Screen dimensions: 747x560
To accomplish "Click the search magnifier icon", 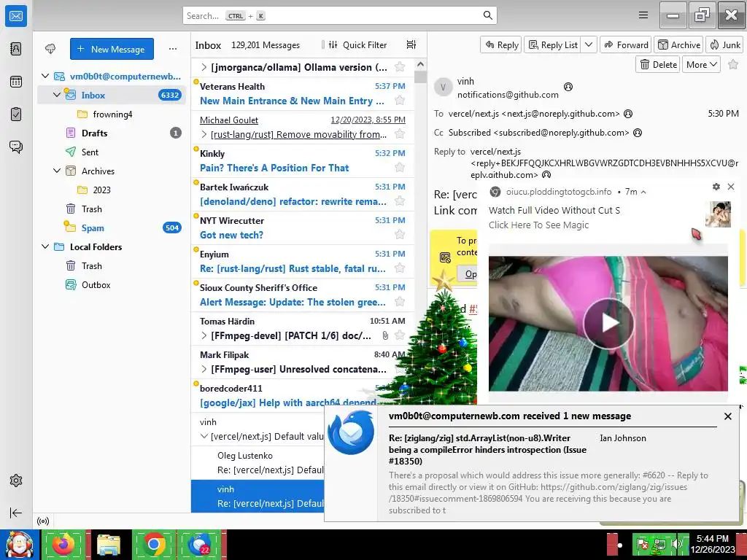I will point(487,15).
